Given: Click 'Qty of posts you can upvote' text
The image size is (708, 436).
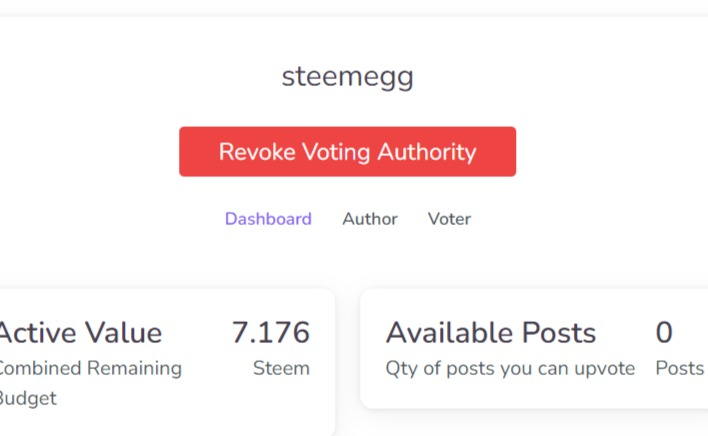Looking at the screenshot, I should pos(510,368).
